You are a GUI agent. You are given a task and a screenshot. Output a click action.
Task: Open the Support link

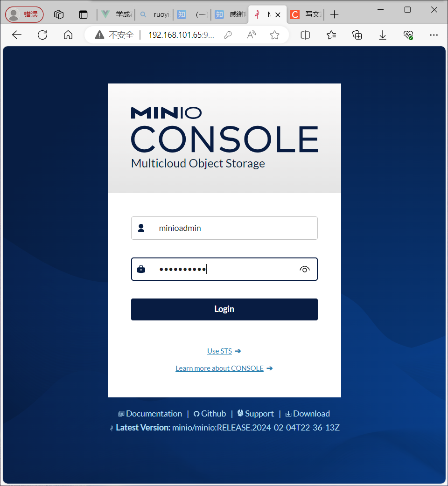coord(256,414)
